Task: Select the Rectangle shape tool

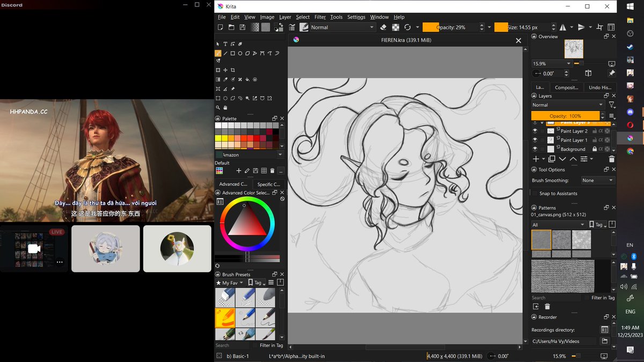Action: (x=232, y=53)
